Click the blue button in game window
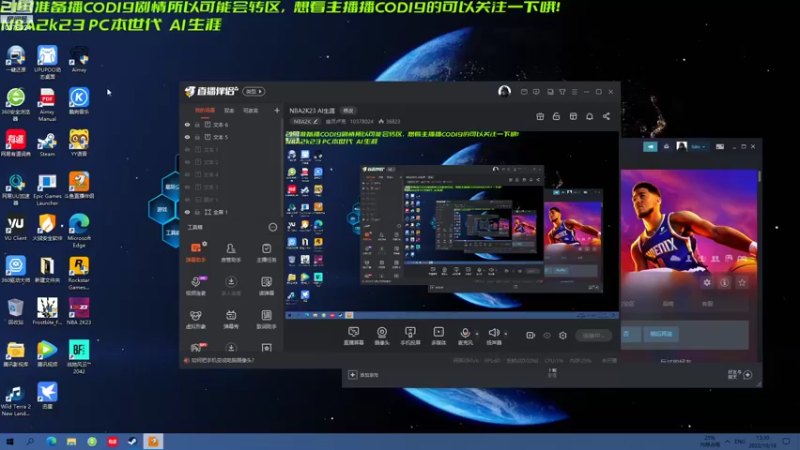 (661, 334)
